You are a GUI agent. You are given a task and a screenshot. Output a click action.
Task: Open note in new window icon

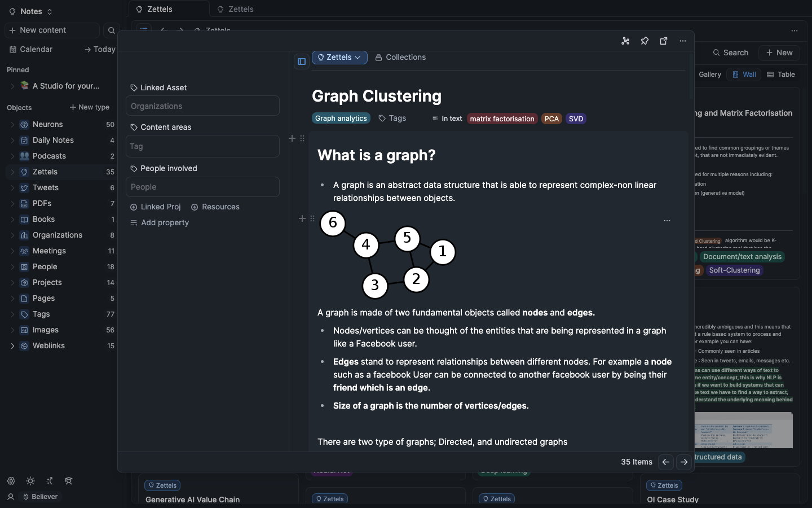coord(664,41)
